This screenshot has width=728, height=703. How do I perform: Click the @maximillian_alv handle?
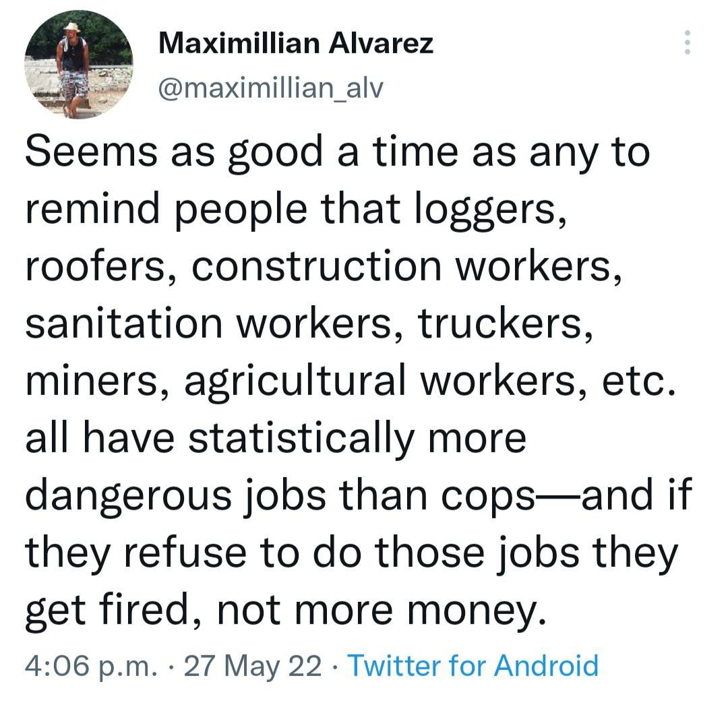click(270, 87)
